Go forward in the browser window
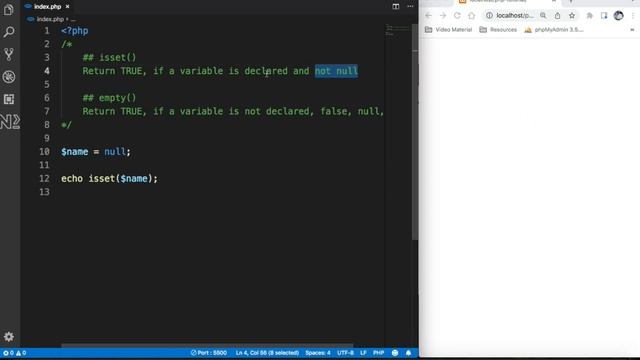 click(443, 16)
